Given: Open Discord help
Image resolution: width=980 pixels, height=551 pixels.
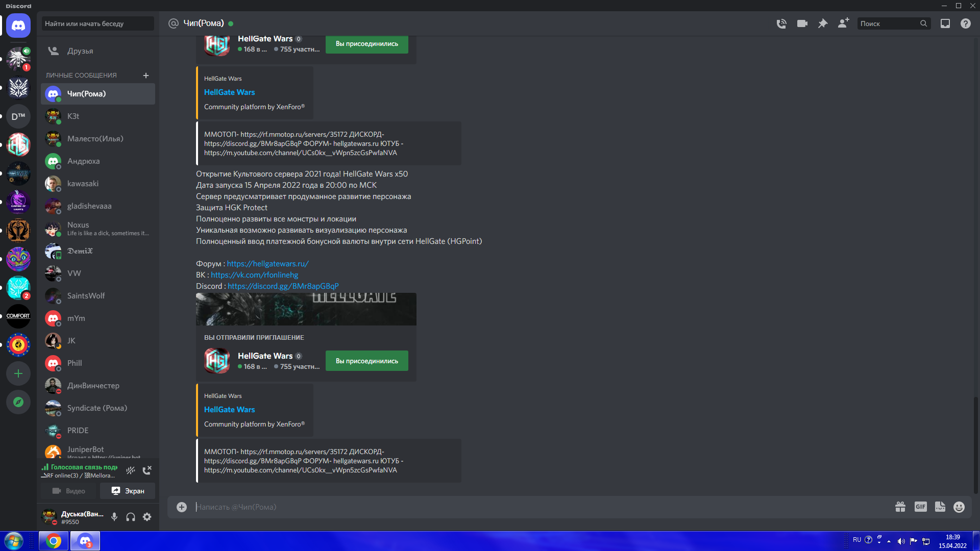Looking at the screenshot, I should (x=966, y=23).
